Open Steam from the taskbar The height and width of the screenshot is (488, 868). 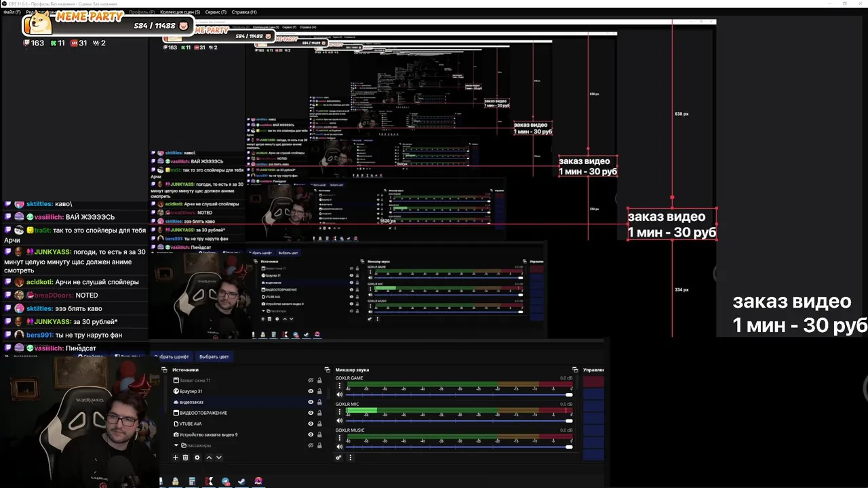[x=241, y=481]
